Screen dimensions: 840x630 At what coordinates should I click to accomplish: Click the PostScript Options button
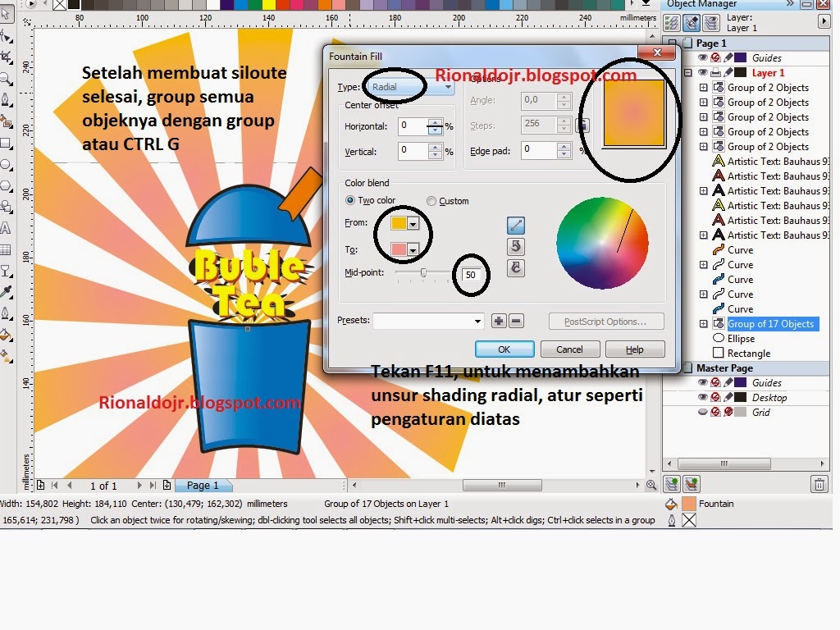(x=606, y=321)
